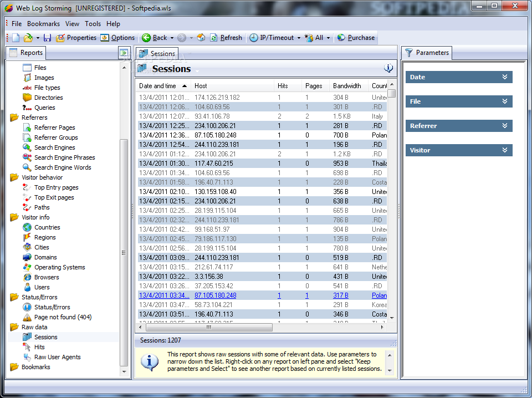
Task: Open the Search Engines report
Action: pos(49,147)
